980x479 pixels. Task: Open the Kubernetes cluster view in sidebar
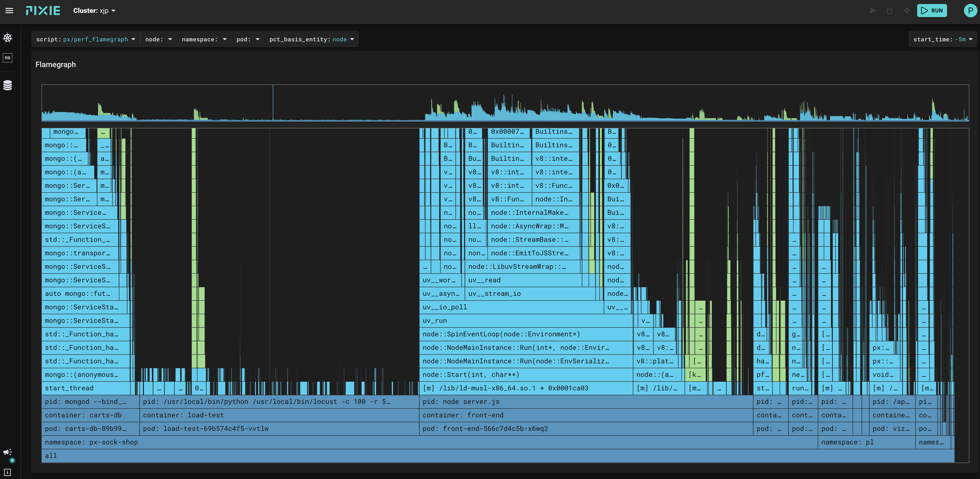(8, 38)
